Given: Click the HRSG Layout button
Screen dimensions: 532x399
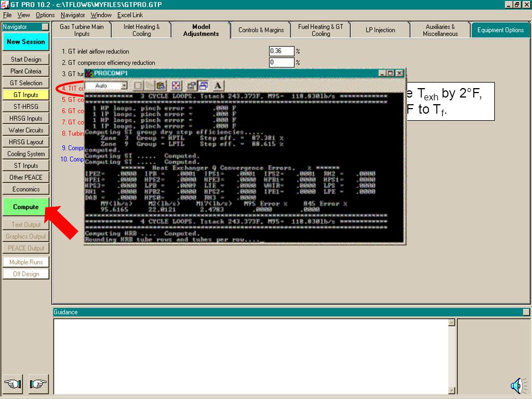Looking at the screenshot, I should pyautogui.click(x=26, y=142).
